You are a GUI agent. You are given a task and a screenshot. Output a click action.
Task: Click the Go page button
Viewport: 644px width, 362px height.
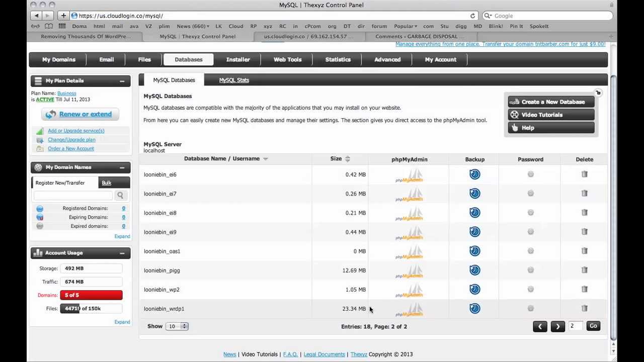593,326
